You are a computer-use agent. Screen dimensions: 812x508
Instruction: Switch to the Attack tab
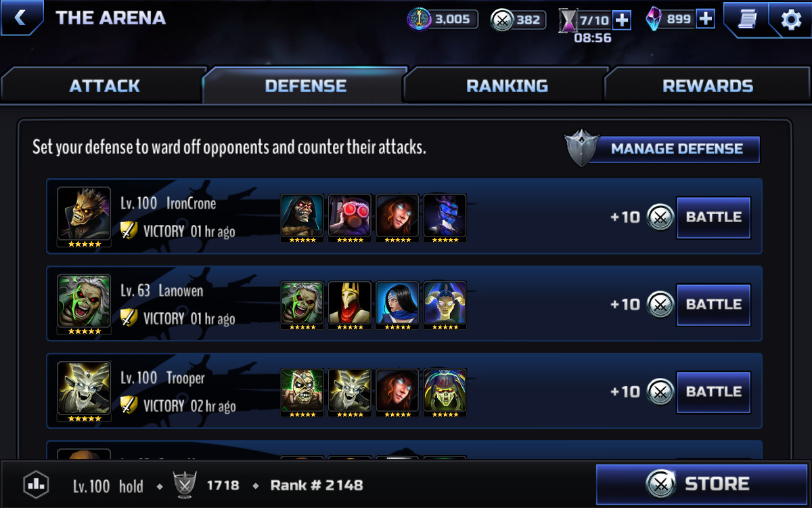click(x=104, y=85)
